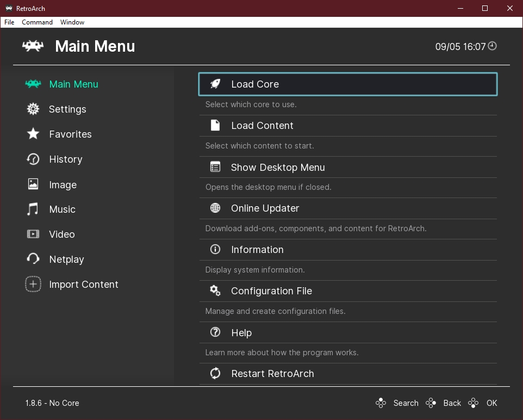523x420 pixels.
Task: Open the Window menu
Action: [x=72, y=22]
